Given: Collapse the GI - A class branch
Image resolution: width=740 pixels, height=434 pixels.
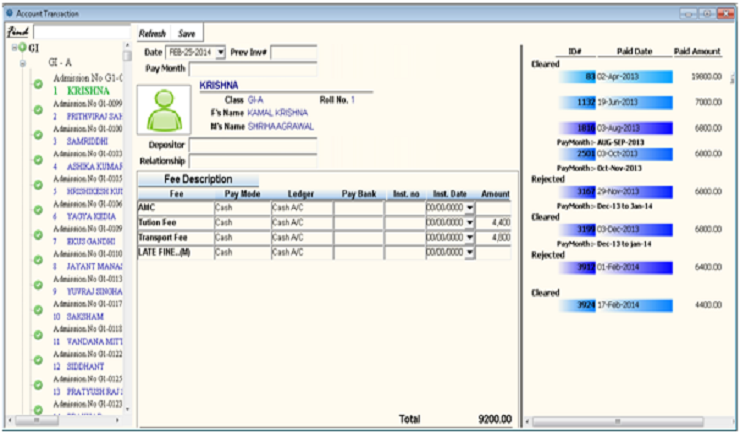Looking at the screenshot, I should pyautogui.click(x=22, y=62).
